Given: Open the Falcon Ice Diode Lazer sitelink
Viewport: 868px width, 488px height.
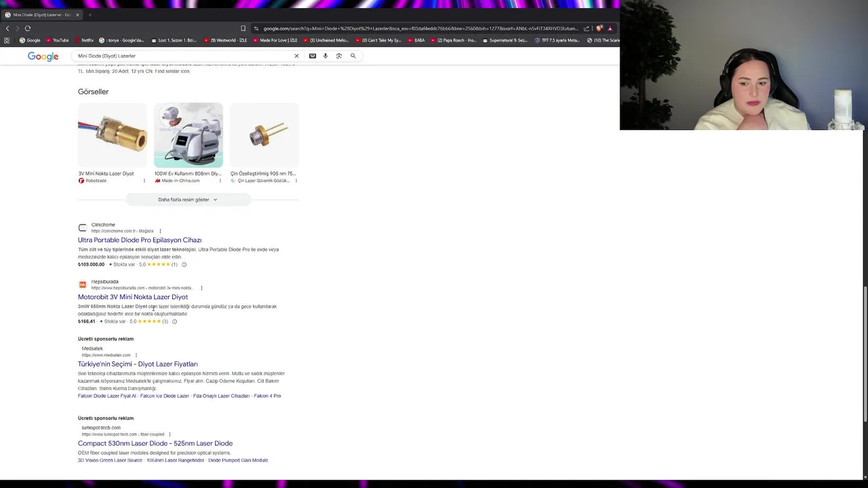Looking at the screenshot, I should (165, 396).
